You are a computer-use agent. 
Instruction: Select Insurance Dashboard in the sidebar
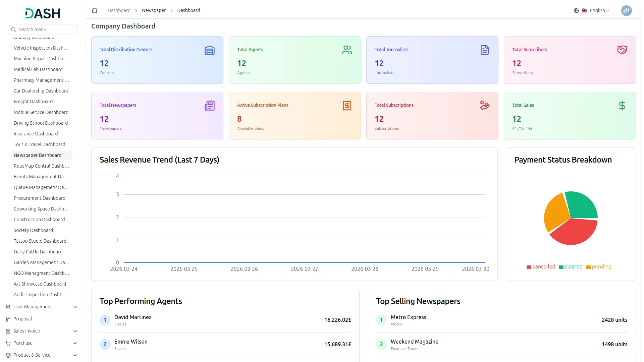click(x=36, y=134)
